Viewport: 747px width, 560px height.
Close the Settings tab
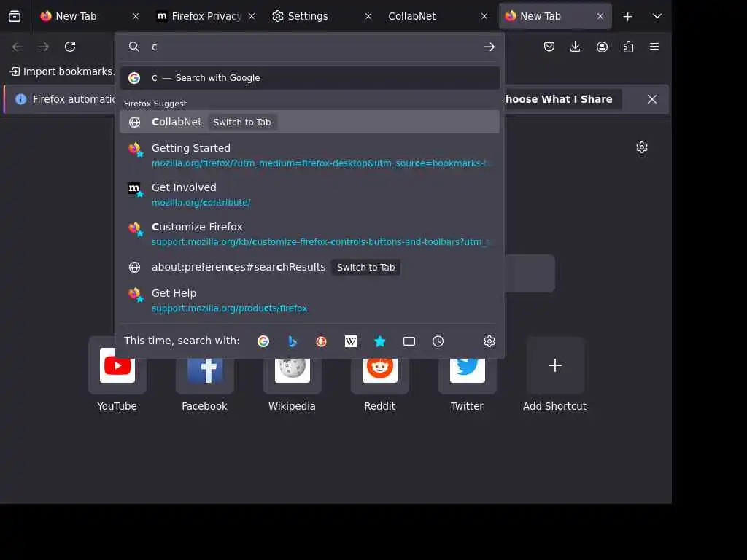tap(368, 16)
